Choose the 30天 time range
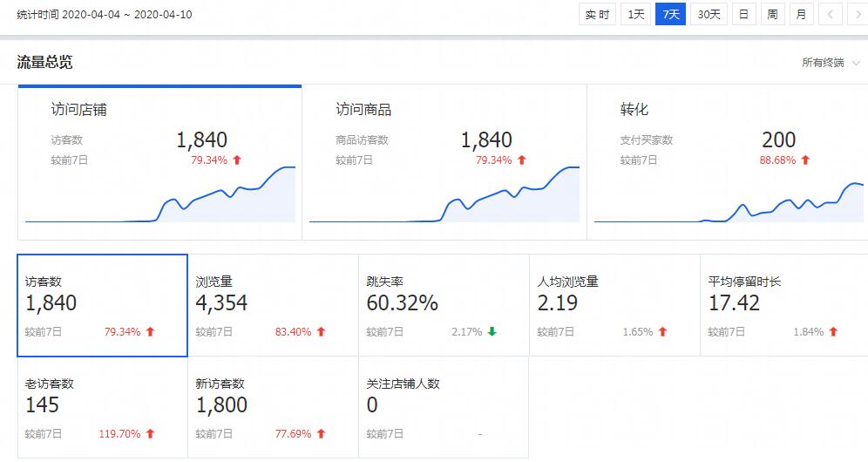The image size is (868, 462). pyautogui.click(x=709, y=15)
